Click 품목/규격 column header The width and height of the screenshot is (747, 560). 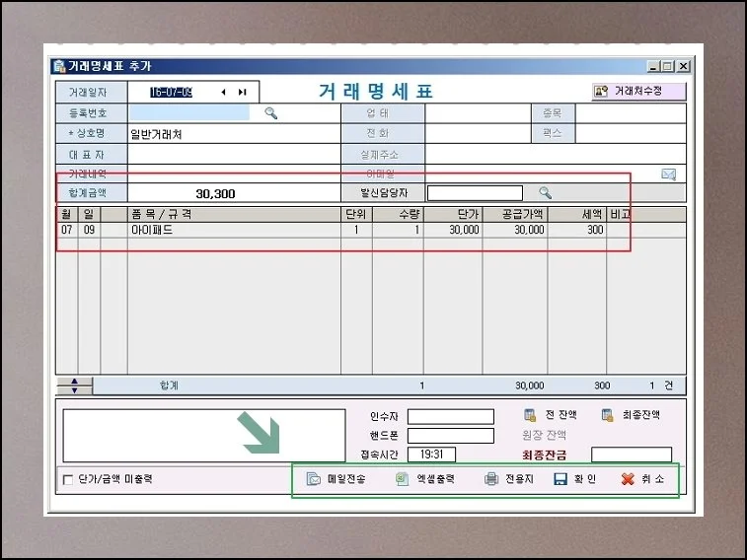[234, 215]
